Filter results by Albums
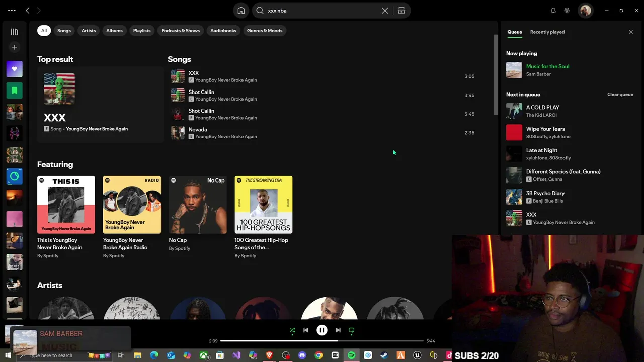The width and height of the screenshot is (644, 362). [x=114, y=31]
